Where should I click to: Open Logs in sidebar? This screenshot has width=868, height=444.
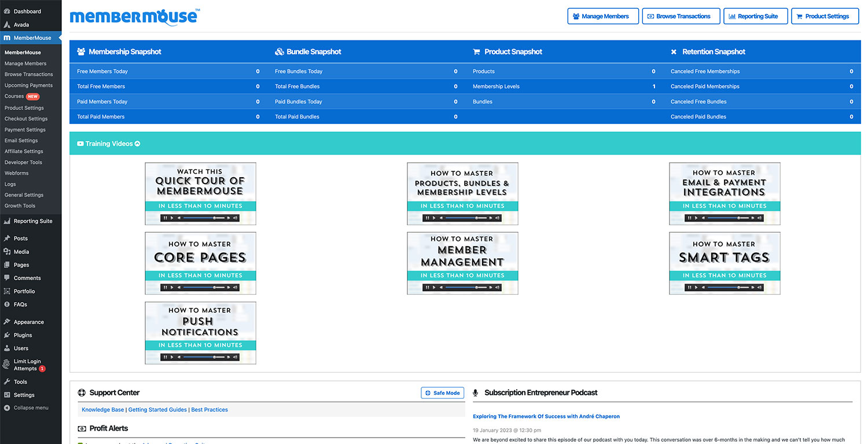10,184
